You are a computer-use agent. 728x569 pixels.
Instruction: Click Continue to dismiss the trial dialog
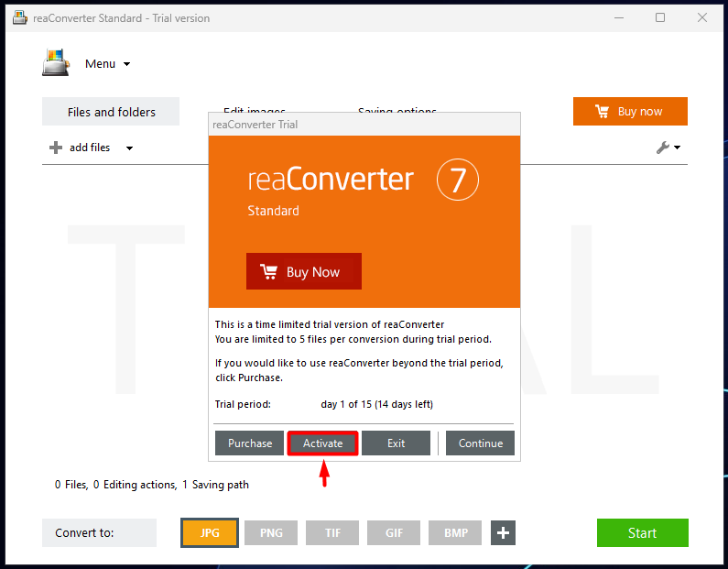tap(480, 443)
